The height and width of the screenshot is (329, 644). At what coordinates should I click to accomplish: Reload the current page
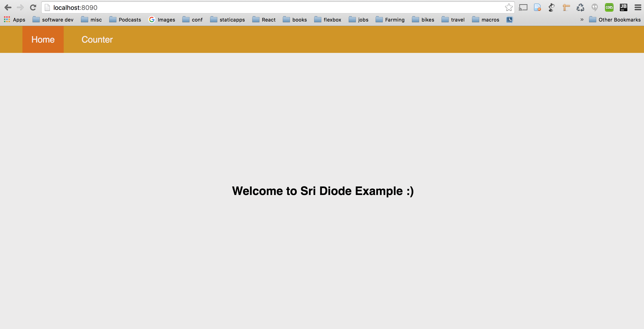pos(33,7)
